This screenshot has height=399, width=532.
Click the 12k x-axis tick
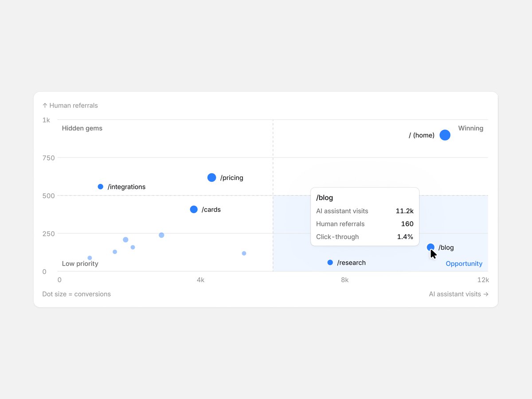click(483, 280)
